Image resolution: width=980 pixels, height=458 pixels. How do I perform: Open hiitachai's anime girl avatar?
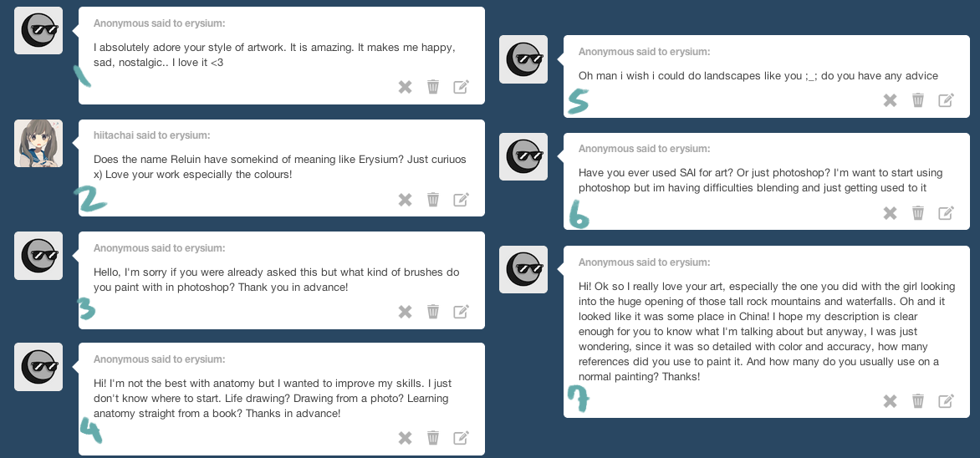click(x=38, y=143)
